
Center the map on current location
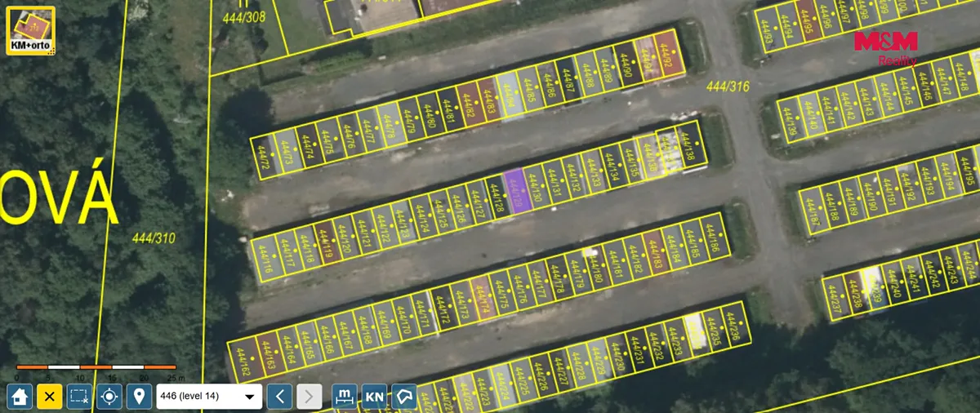tap(109, 397)
